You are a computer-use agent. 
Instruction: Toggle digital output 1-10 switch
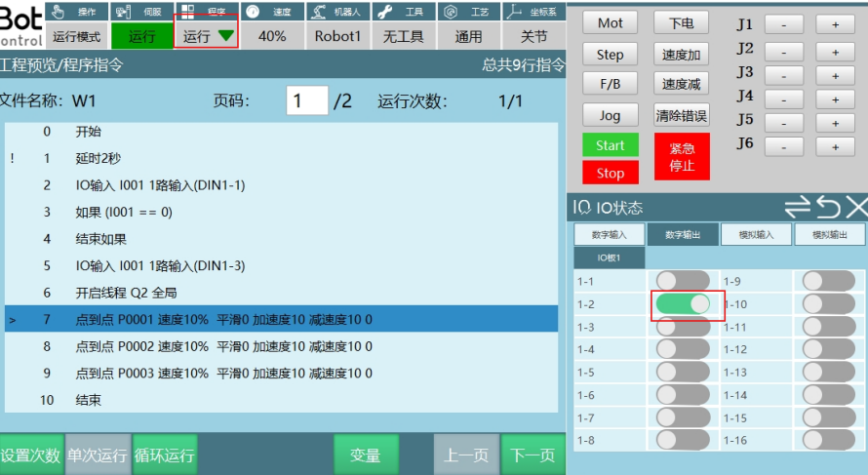click(829, 304)
